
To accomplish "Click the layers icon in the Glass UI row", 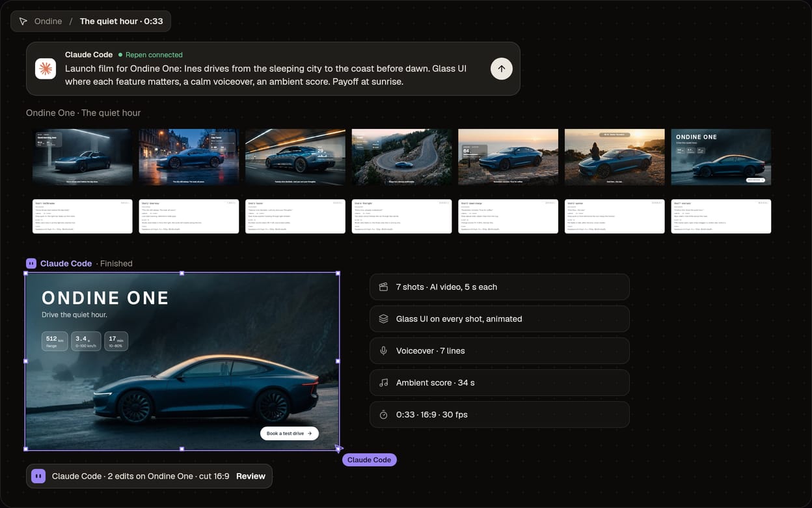I will pyautogui.click(x=384, y=319).
